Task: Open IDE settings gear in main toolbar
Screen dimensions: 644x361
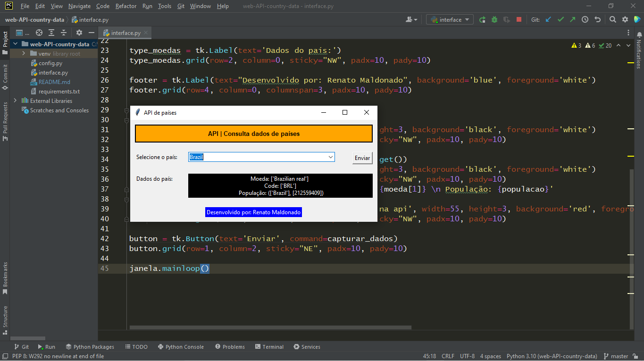Action: pyautogui.click(x=625, y=20)
